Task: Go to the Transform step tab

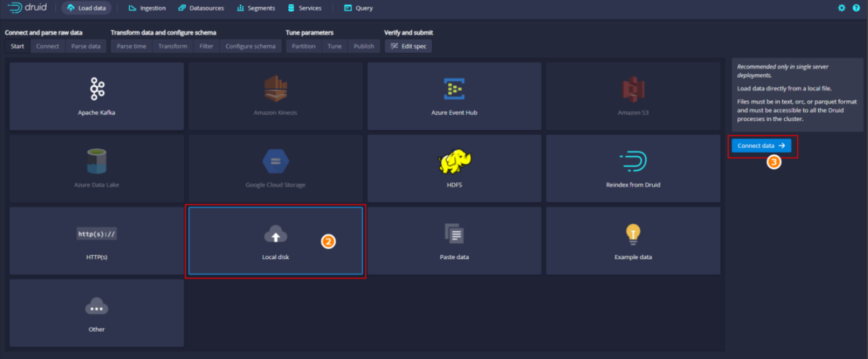Action: (x=173, y=46)
